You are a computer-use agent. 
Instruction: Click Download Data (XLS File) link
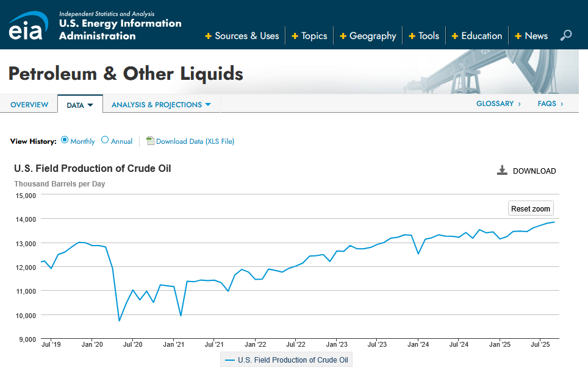(x=195, y=141)
